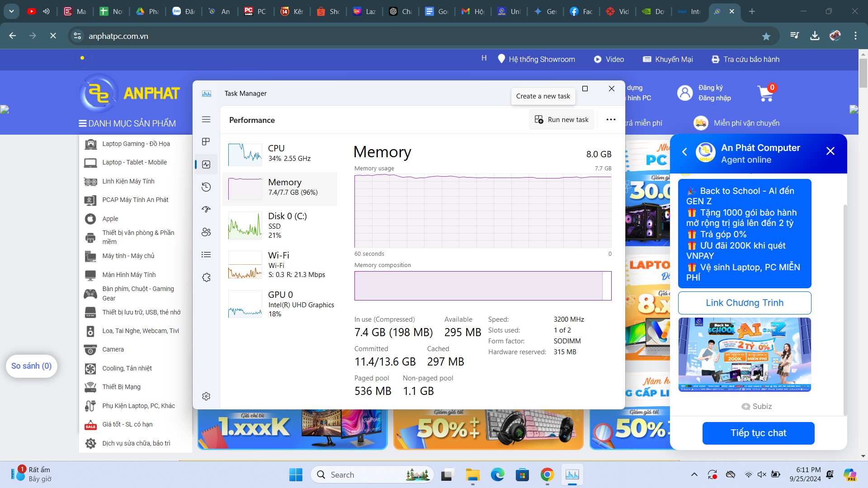
Task: Click Run new task button
Action: point(561,120)
